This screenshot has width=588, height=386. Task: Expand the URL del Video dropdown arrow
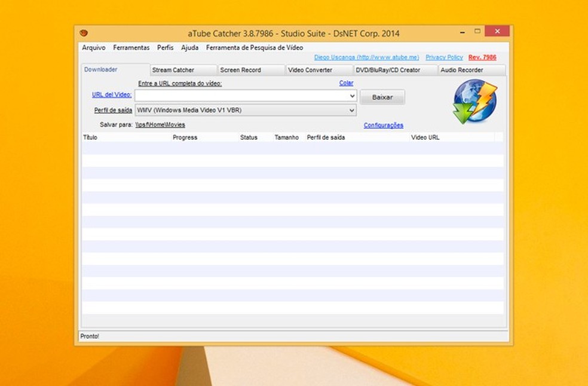point(352,96)
